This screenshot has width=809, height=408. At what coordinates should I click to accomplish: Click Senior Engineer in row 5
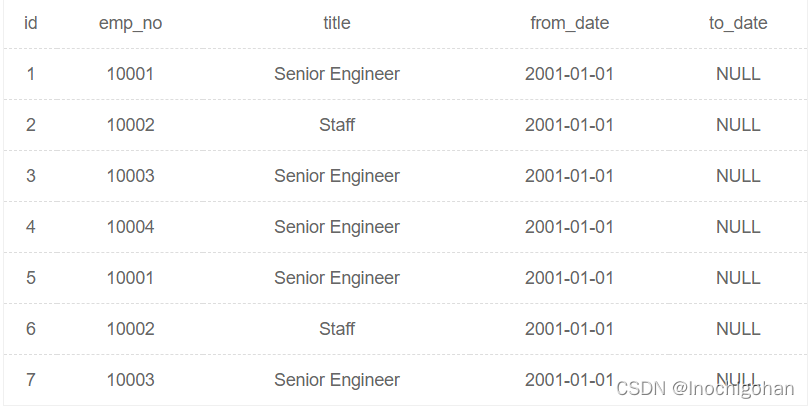337,278
